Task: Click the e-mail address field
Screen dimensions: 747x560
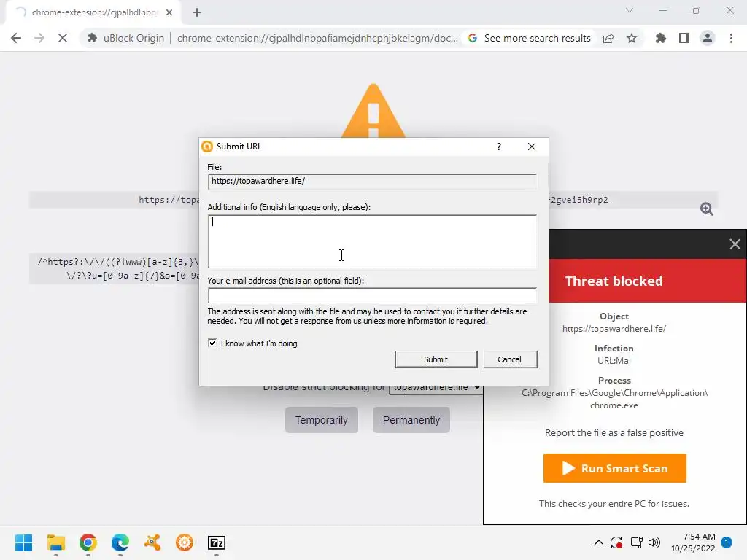Action: (x=372, y=295)
